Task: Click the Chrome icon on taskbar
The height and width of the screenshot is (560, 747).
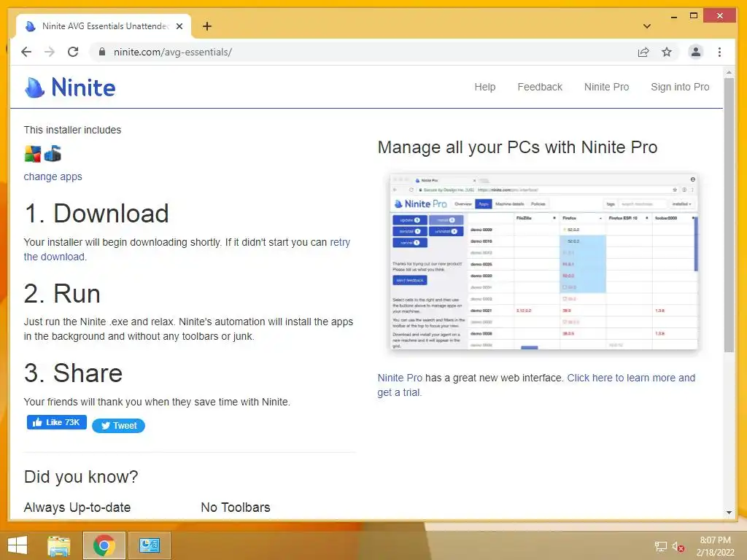Action: click(x=104, y=545)
